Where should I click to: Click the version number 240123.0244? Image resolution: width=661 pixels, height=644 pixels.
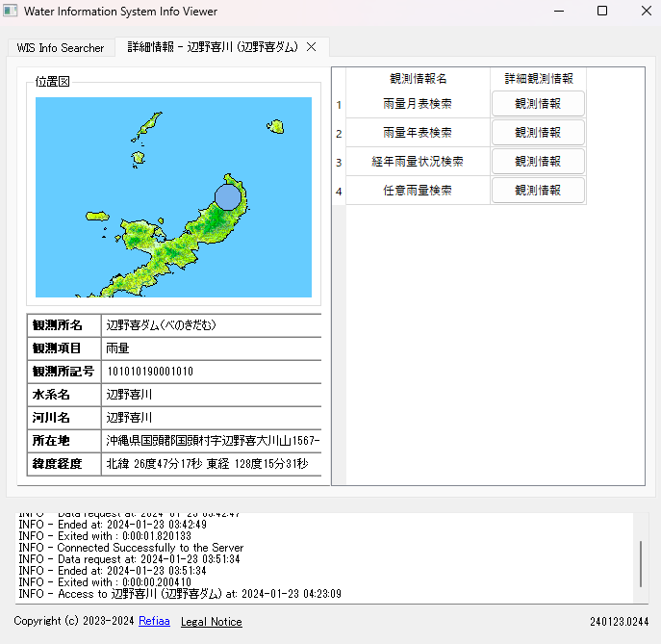click(x=619, y=622)
